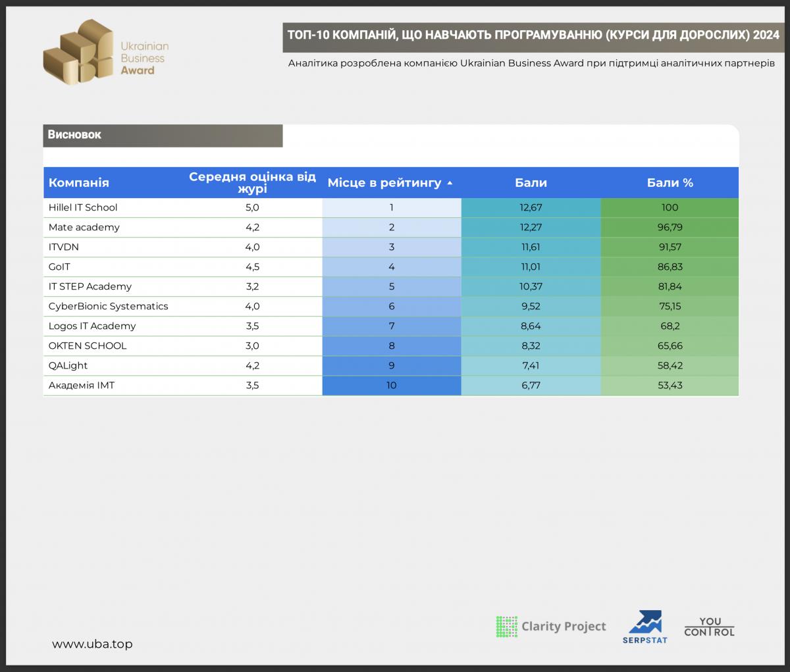Click the 8,32 points cell
Viewport: 790px width, 672px height.
coord(531,346)
